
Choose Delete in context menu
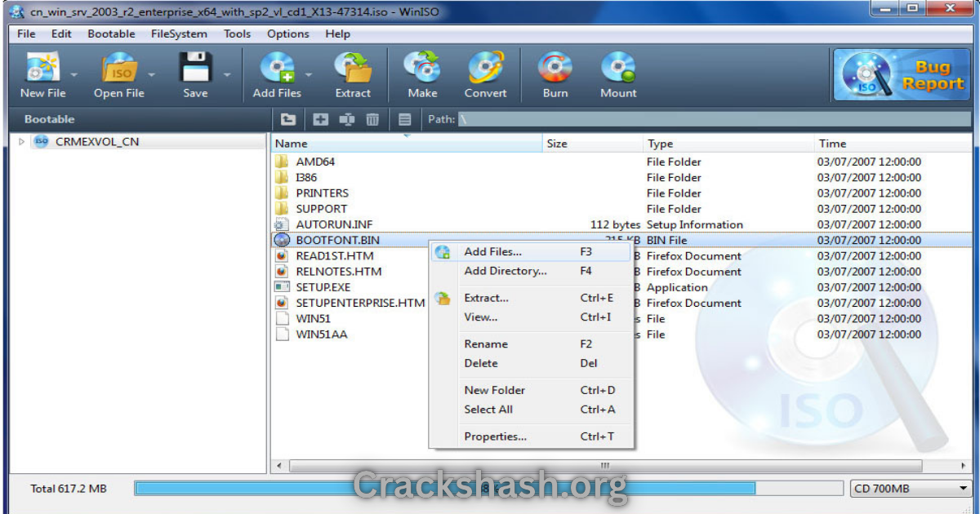[532, 363]
